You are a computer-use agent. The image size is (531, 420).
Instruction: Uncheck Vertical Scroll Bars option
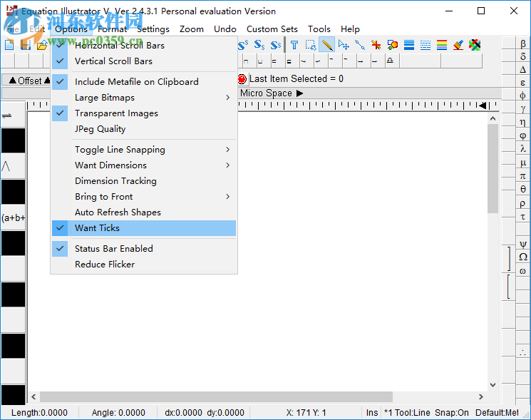144,61
